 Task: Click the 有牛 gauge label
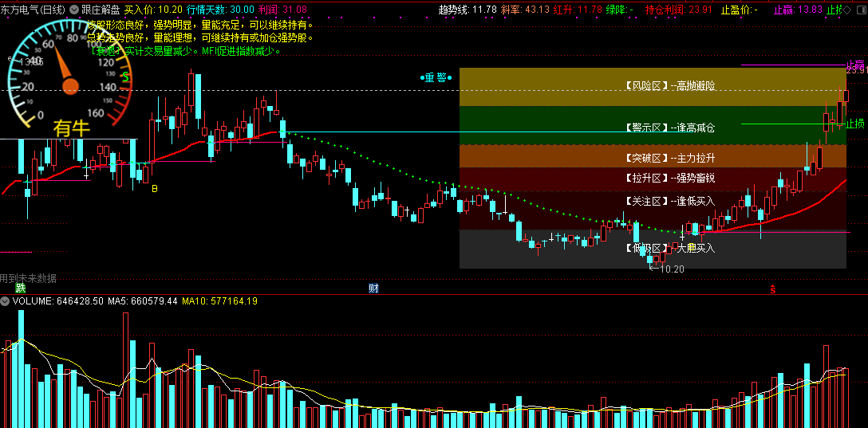click(72, 129)
